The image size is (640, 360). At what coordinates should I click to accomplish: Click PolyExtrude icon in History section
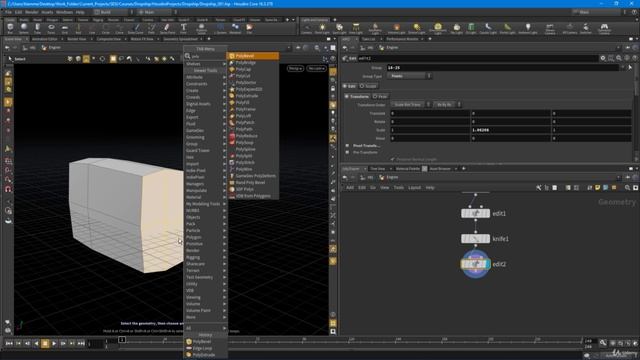(x=189, y=355)
